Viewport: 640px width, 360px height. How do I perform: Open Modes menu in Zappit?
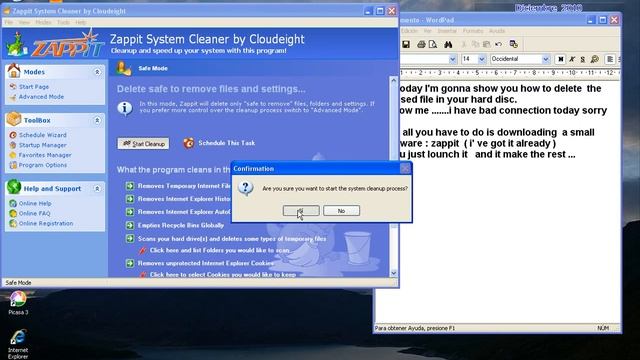point(43,22)
